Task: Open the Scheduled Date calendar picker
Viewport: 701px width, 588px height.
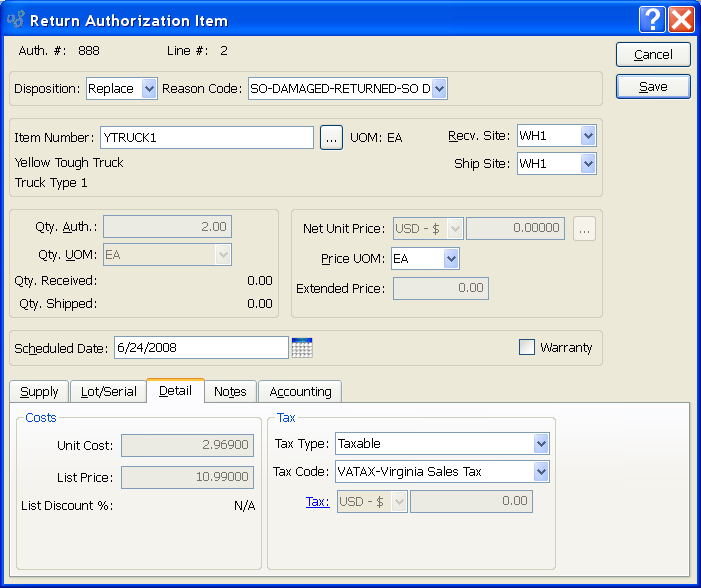Action: tap(302, 348)
